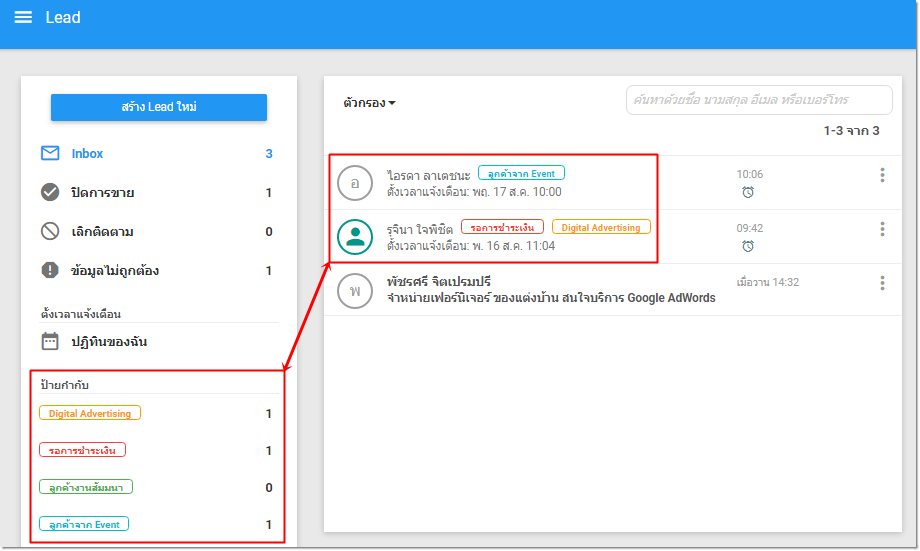
Task: Open the hamburger navigation menu
Action: coord(23,17)
